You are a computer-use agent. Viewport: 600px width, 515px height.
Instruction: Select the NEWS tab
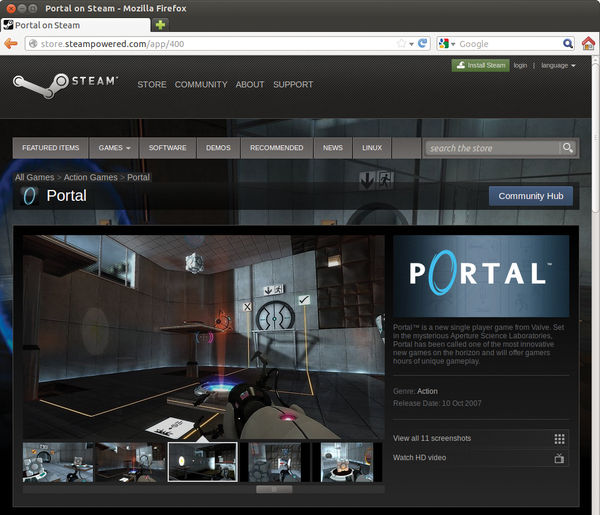[333, 148]
